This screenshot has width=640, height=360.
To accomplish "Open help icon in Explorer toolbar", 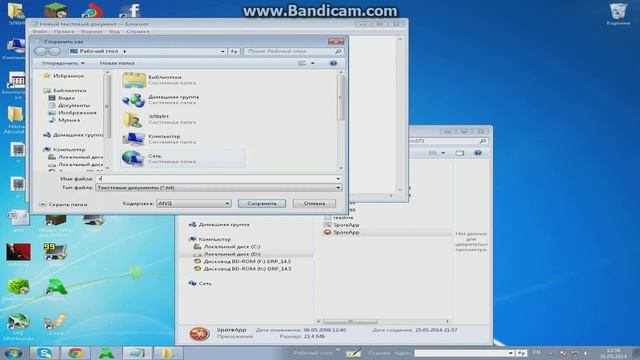I will pos(478,153).
